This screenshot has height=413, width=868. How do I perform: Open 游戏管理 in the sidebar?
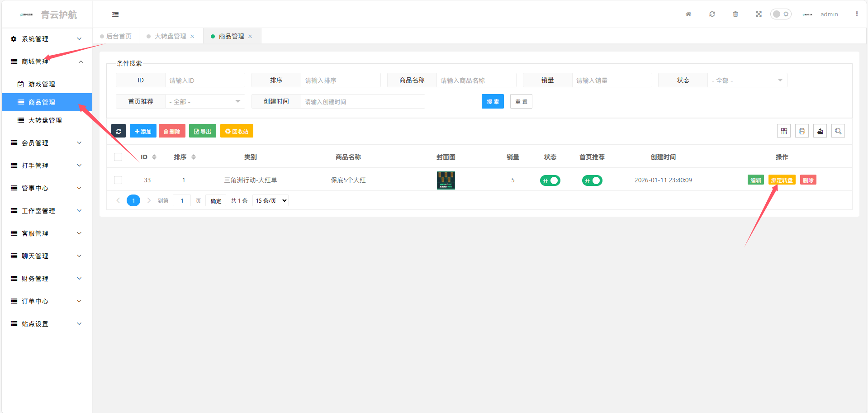pyautogui.click(x=42, y=84)
